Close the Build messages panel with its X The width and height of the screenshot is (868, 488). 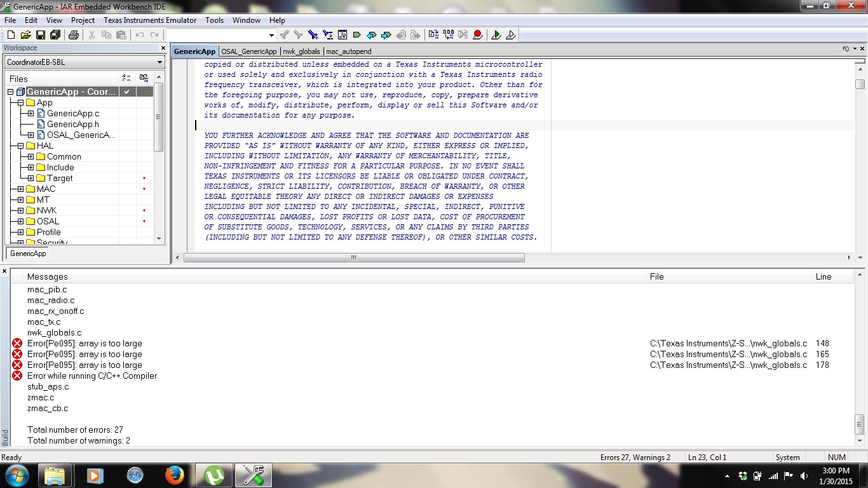4,272
